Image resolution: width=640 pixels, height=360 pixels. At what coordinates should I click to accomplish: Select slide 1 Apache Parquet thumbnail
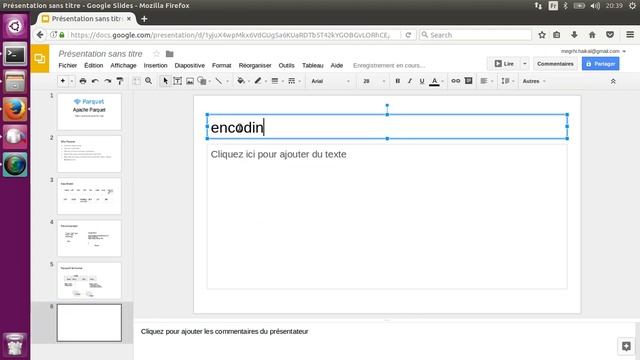tap(89, 112)
